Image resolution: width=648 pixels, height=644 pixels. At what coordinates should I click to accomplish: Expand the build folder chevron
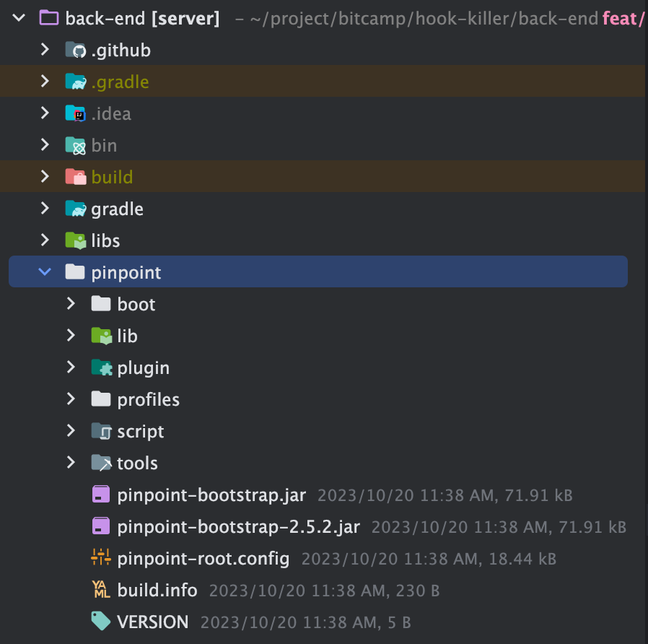[x=45, y=176]
